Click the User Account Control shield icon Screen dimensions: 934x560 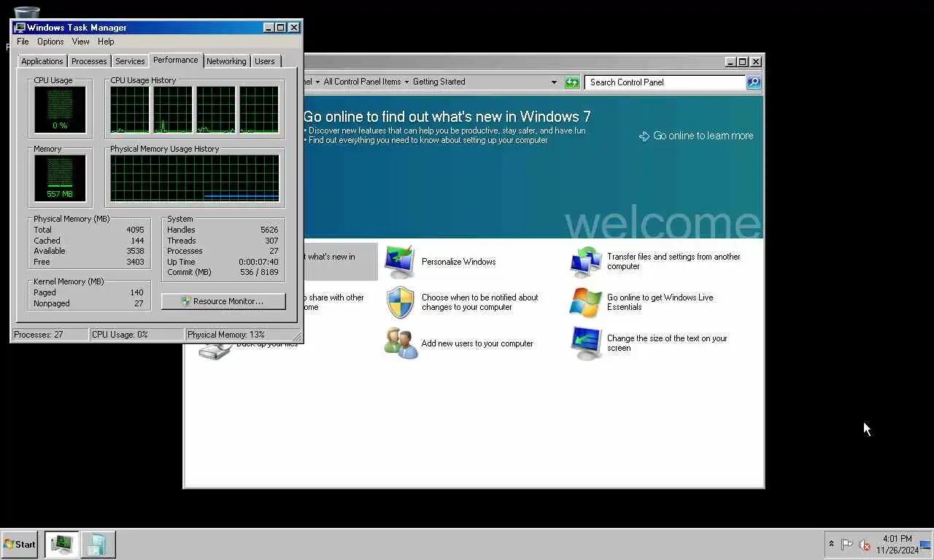coord(400,303)
